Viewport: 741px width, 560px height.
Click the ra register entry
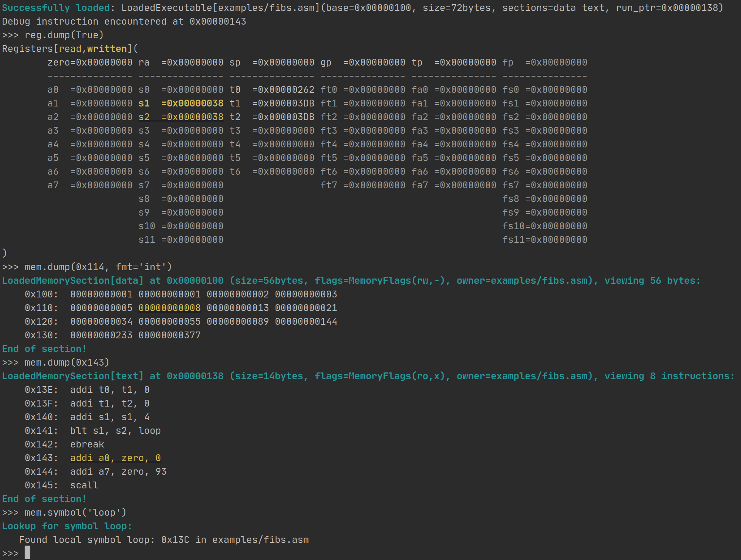(181, 63)
